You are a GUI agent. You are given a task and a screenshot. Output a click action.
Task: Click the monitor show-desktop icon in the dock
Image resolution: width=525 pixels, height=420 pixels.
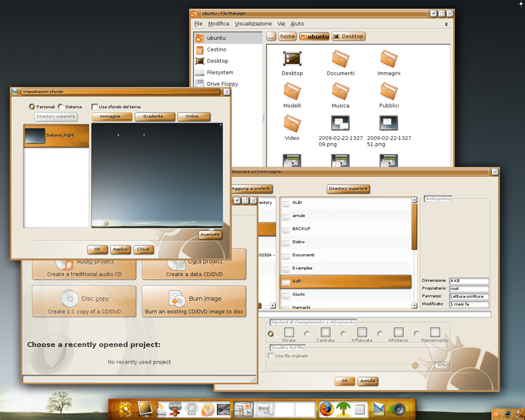[x=145, y=409]
